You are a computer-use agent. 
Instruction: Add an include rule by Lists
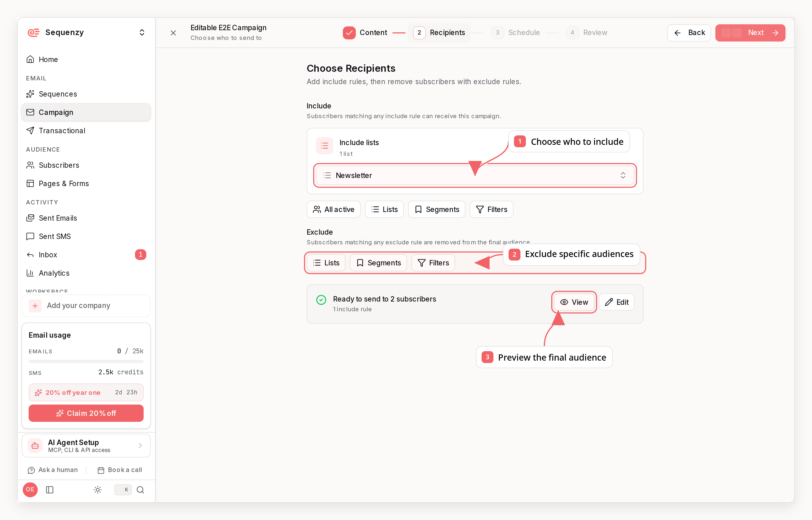coord(384,209)
